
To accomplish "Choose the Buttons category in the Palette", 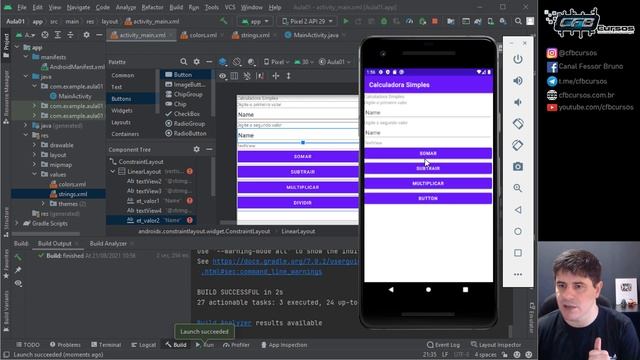I will (x=131, y=99).
